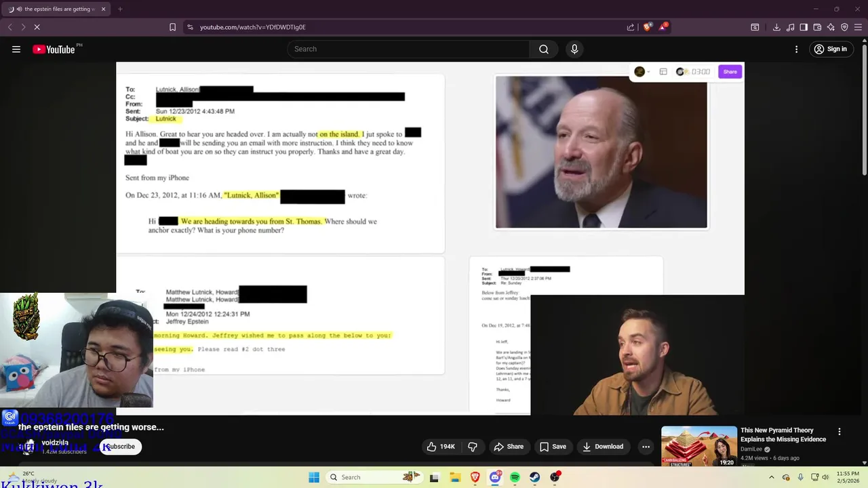Toggle the browser sidebar panel
868x488 pixels.
click(x=804, y=27)
